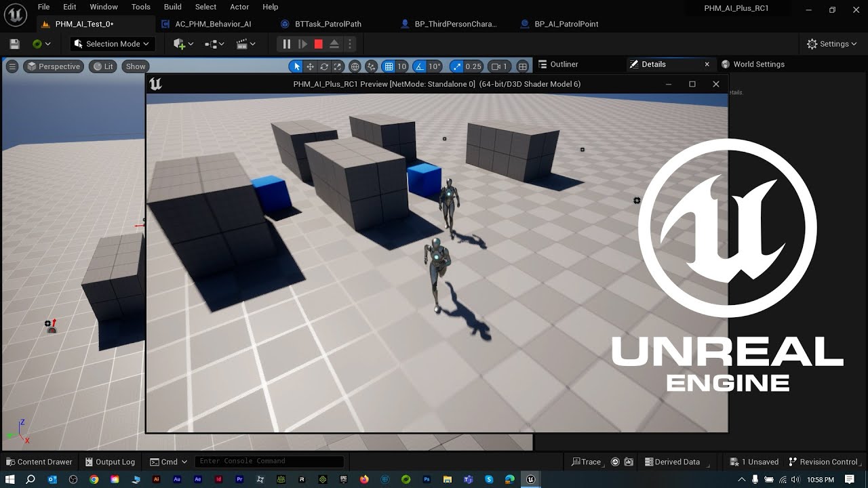
Task: Change the grid snap value 10
Action: pyautogui.click(x=401, y=66)
